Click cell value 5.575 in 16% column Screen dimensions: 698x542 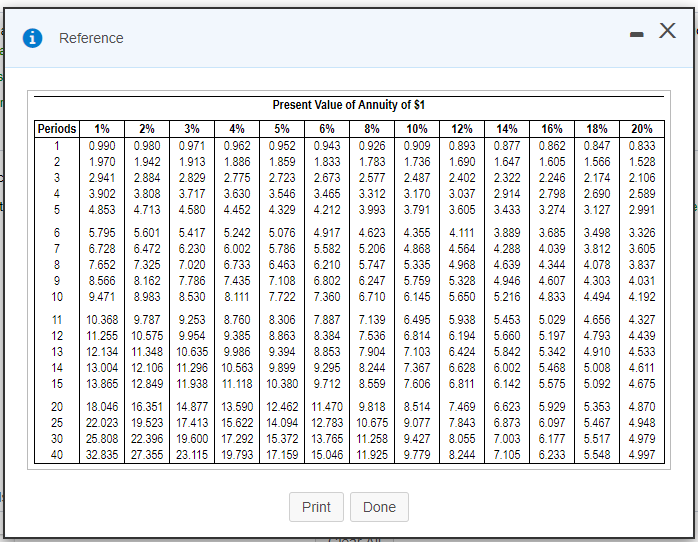click(x=552, y=384)
